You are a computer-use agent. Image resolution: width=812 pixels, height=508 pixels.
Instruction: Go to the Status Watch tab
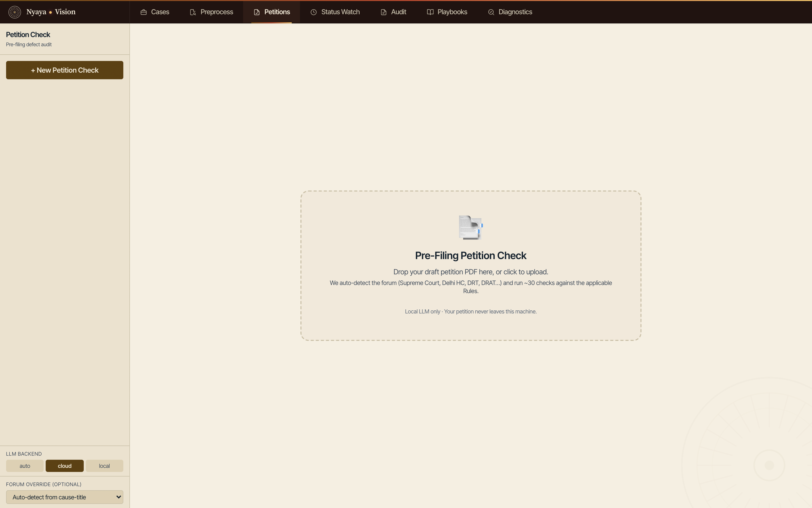335,12
